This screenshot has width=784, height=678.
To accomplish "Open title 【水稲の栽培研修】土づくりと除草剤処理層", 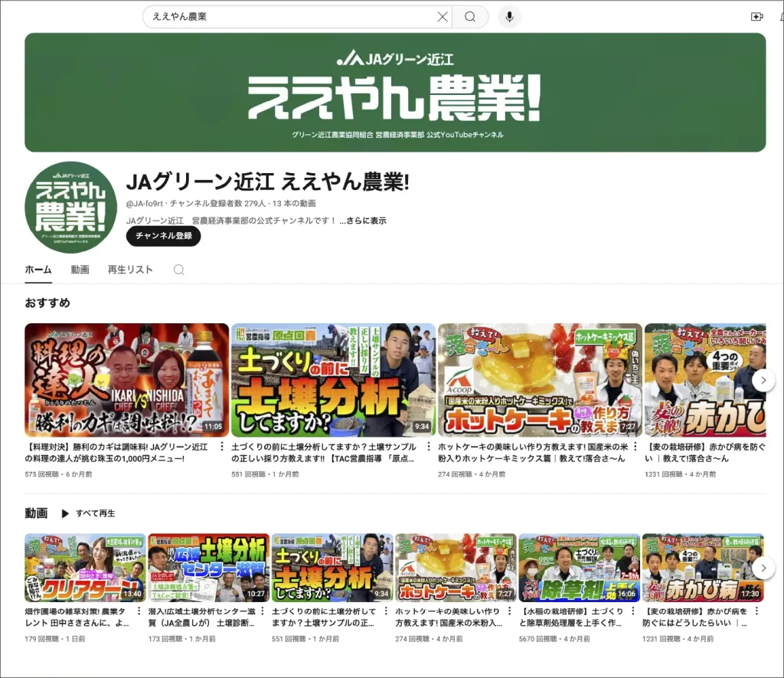I will (571, 617).
